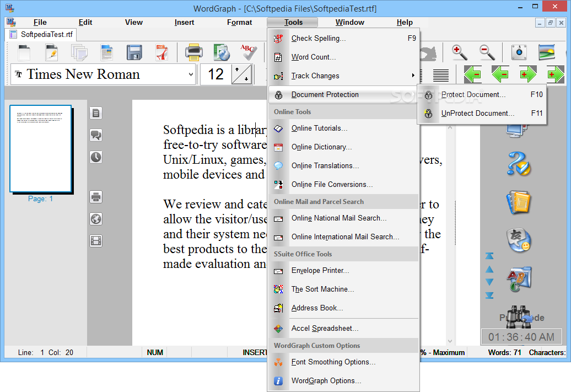Click the yellow notebook icon on right panel
571x392 pixels.
[x=519, y=202]
